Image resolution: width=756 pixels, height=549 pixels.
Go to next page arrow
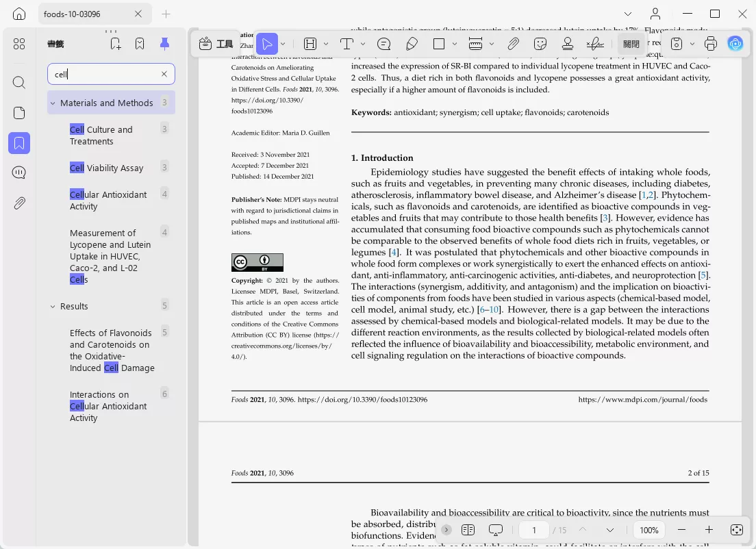click(x=610, y=530)
